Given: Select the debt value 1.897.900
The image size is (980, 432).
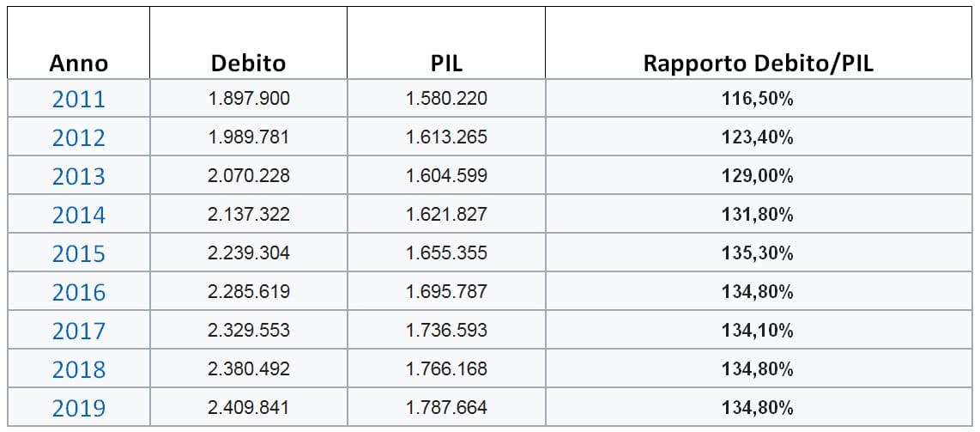Looking at the screenshot, I should (x=249, y=99).
